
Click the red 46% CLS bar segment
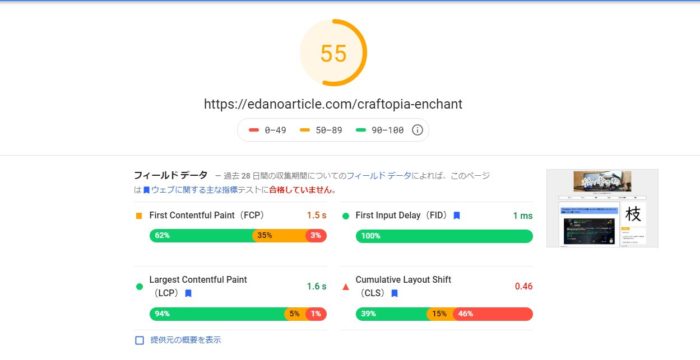[x=494, y=314]
